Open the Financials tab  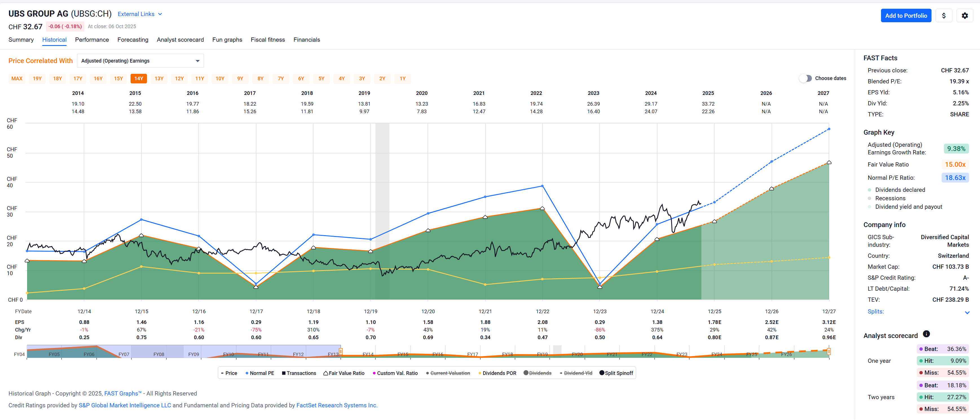[x=306, y=39]
